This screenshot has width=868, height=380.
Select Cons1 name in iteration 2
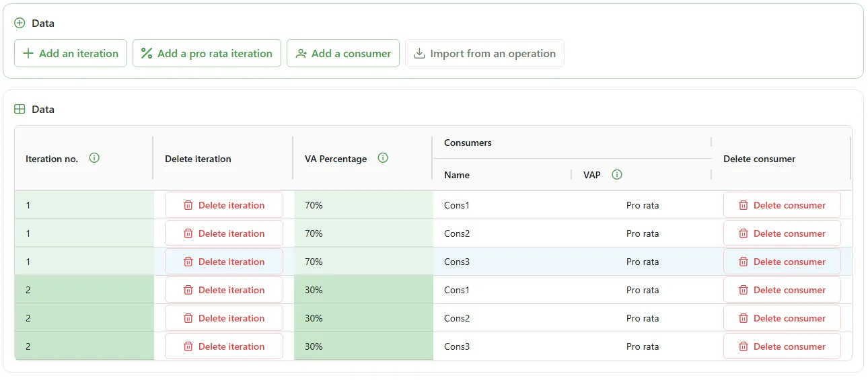tap(457, 290)
